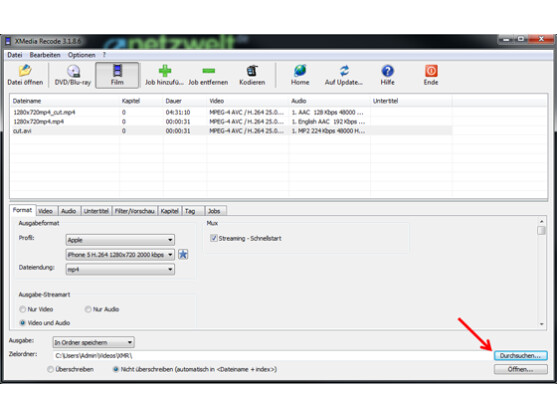Click the Video column header

coord(248,101)
